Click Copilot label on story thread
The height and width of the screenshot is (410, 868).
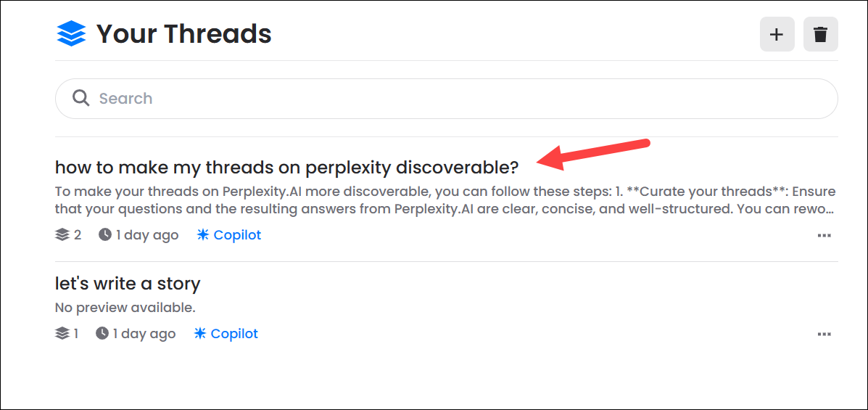(235, 334)
